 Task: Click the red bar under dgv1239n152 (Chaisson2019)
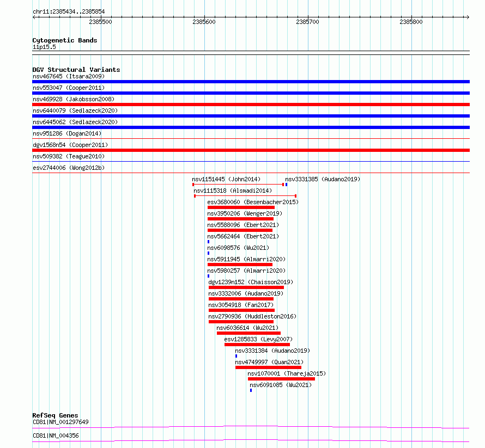pos(246,287)
